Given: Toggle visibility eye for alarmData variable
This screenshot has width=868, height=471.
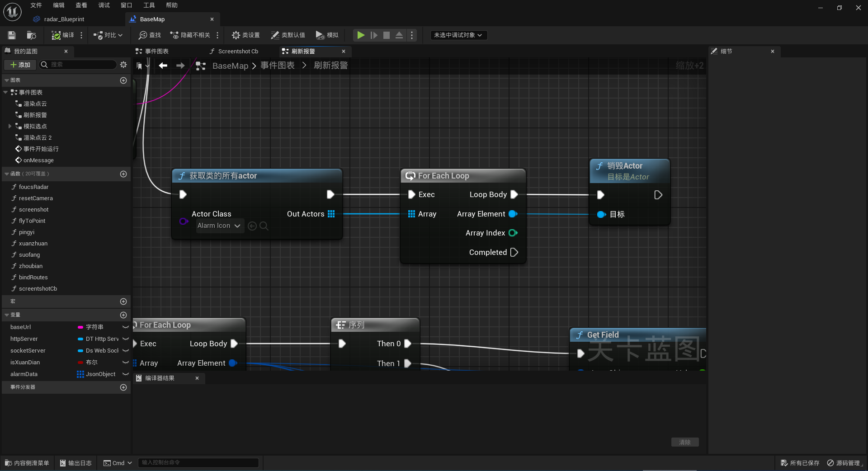Looking at the screenshot, I should tap(126, 374).
